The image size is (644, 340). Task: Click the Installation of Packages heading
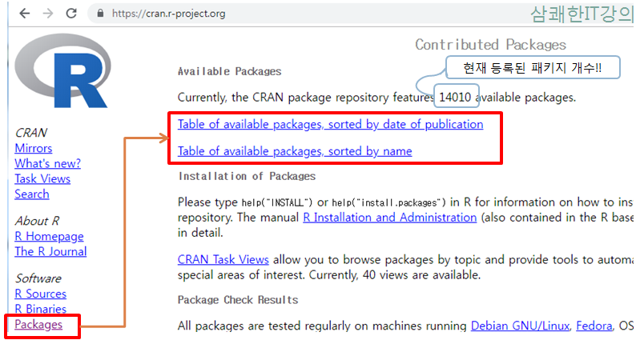coord(247,176)
